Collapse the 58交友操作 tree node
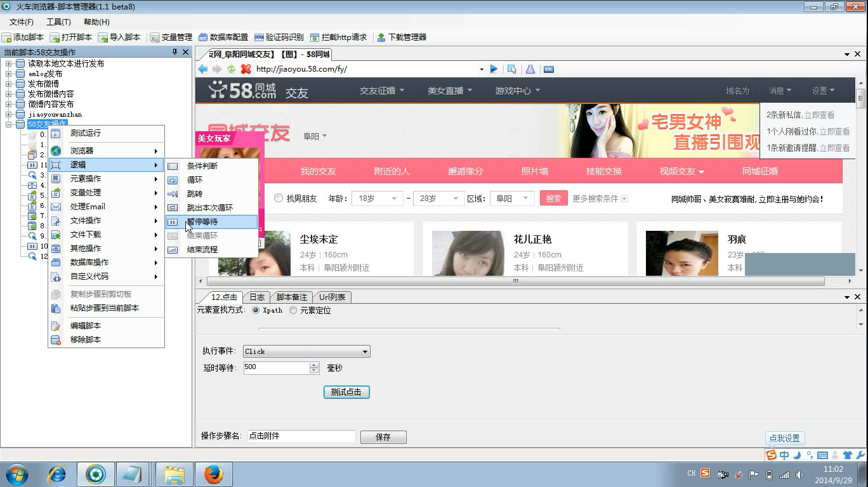The width and height of the screenshot is (868, 487). [9, 124]
